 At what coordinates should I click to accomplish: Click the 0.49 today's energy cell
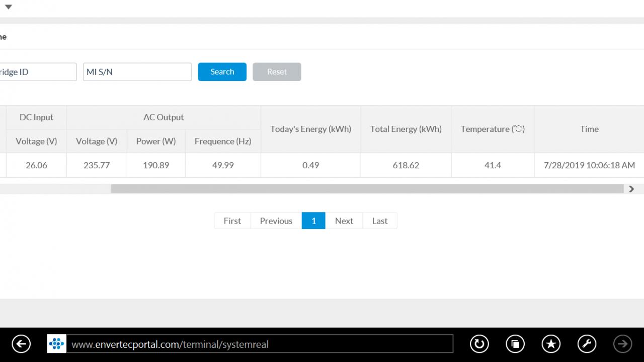point(310,165)
